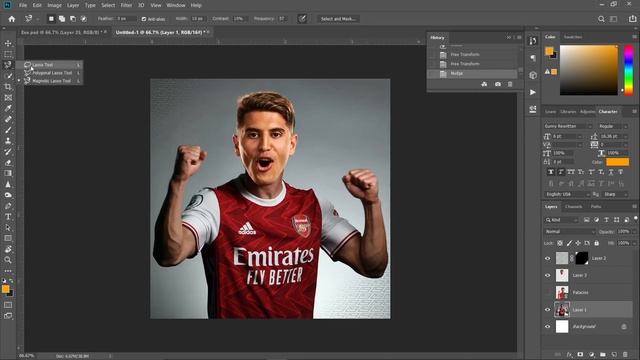Image resolution: width=640 pixels, height=360 pixels.
Task: Delete current state in the History panel
Action: coord(510,84)
